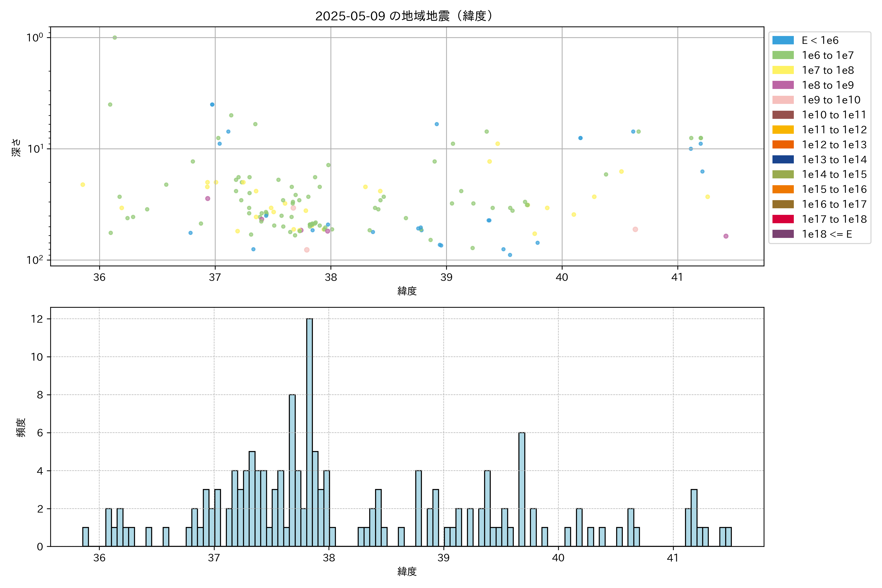Click the histogram bar reaching frequency 8
This screenshot has height=588, width=882.
pyautogui.click(x=292, y=470)
